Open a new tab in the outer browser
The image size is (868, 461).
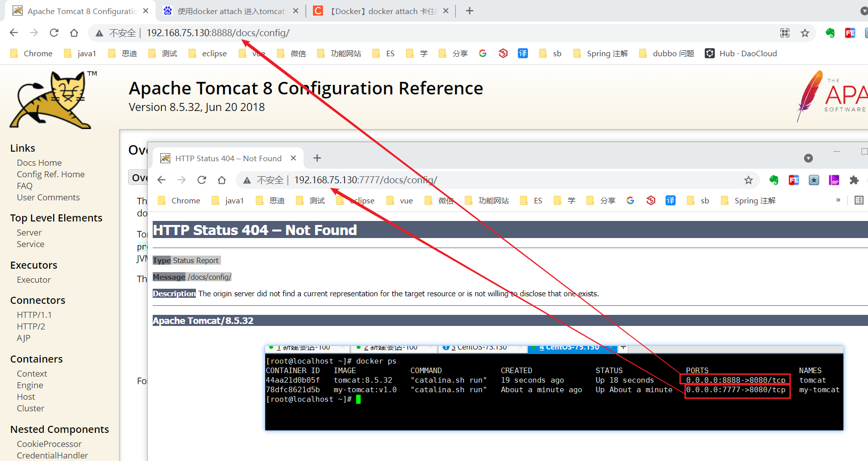(x=470, y=11)
